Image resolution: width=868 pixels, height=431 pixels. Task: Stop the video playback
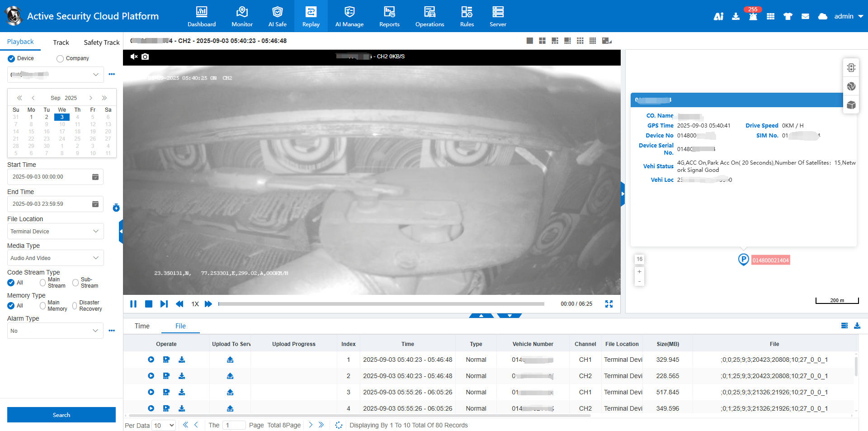pos(148,304)
